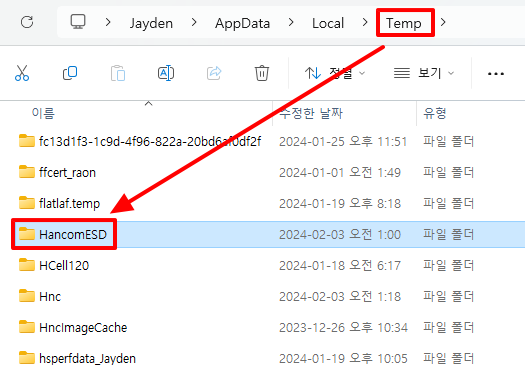Select folder fc13d1f3-1c9d-4f96-822a-20bd6af0df2f

(x=150, y=141)
